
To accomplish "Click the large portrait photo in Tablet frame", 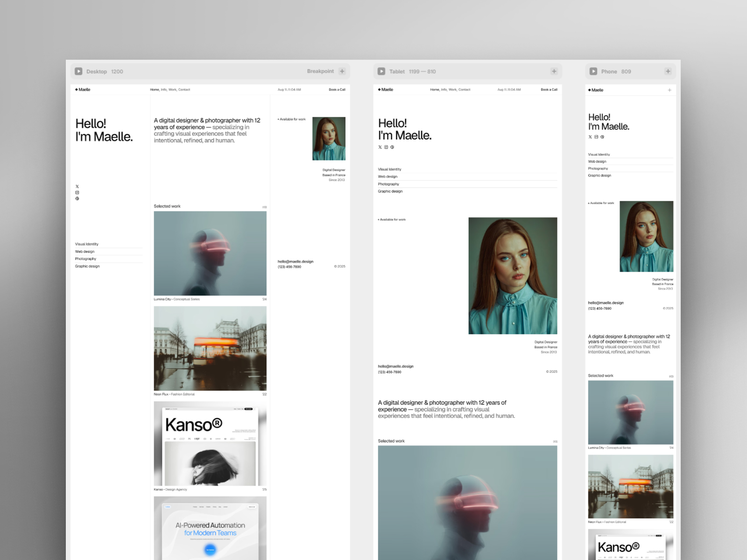I will point(513,276).
